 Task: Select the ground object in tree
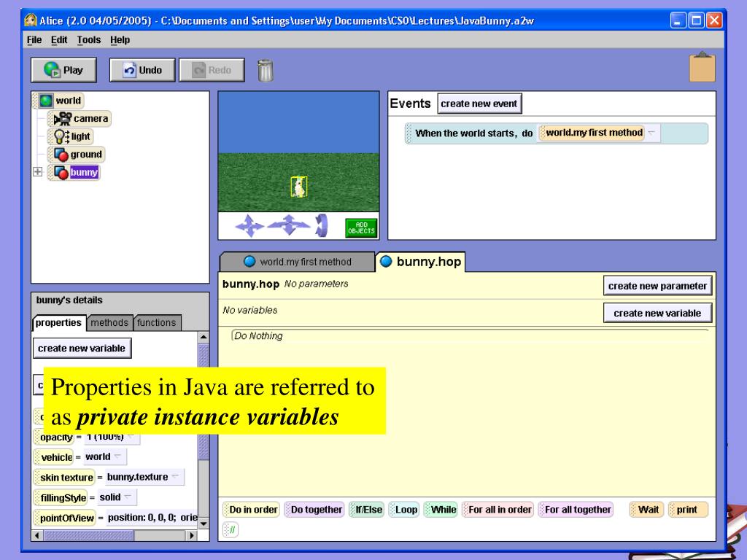click(61, 155)
